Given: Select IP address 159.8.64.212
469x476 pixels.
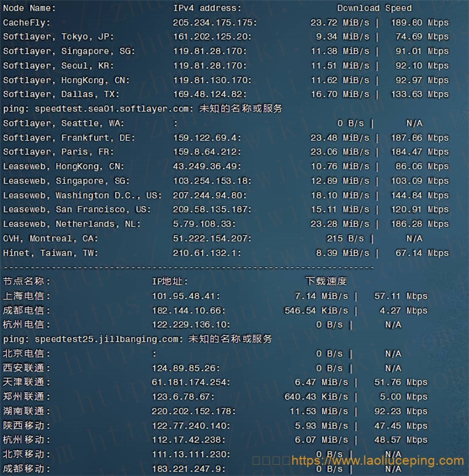Looking at the screenshot, I should tap(207, 152).
